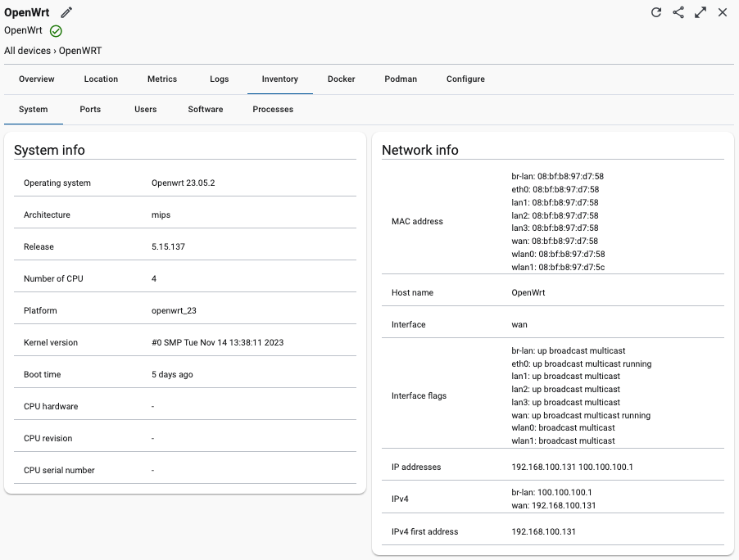Open the share icon menu
The width and height of the screenshot is (739, 560).
[678, 12]
